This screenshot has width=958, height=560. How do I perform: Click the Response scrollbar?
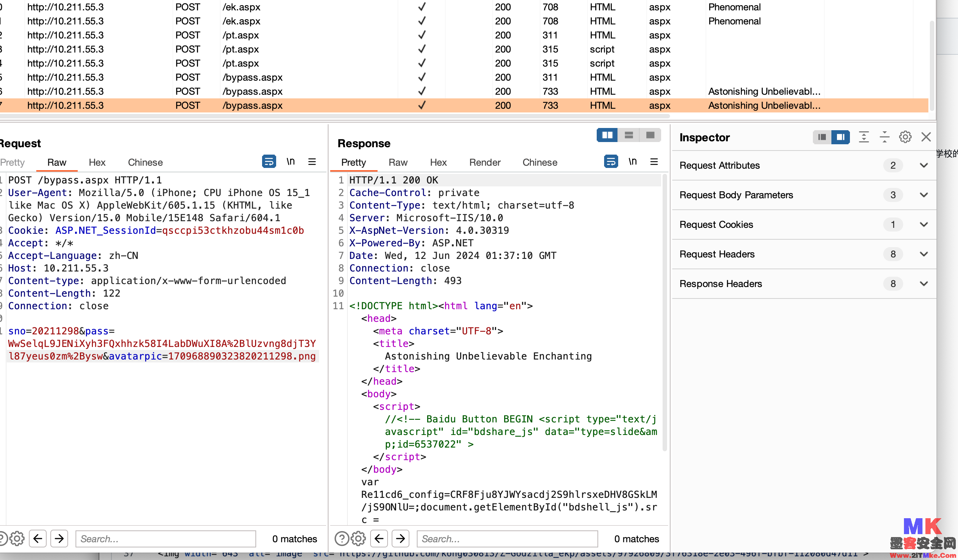click(664, 312)
